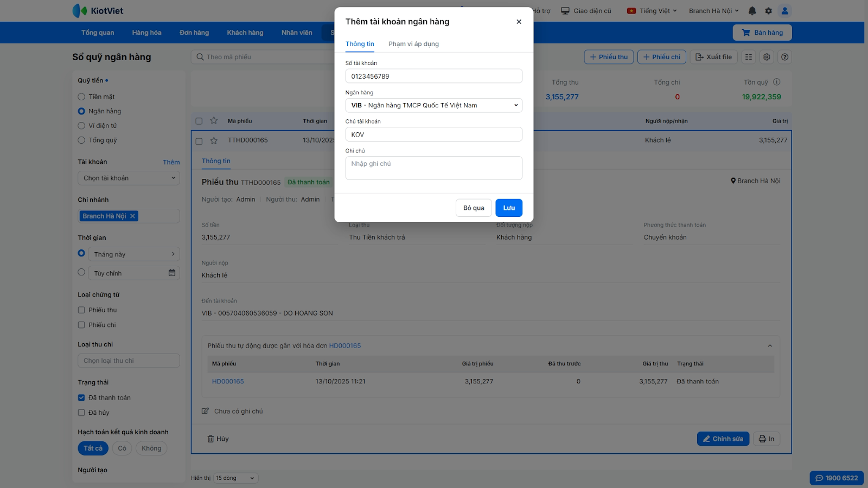Click the column layout toggle icon
The image size is (868, 488).
pyautogui.click(x=749, y=57)
